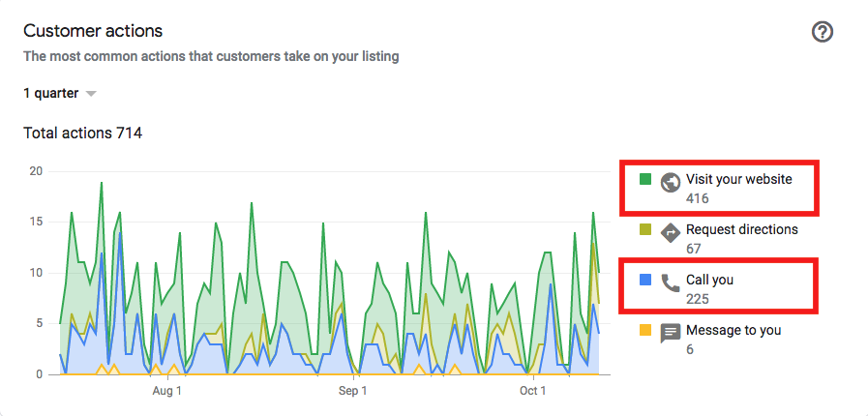Click the directions arrow diamond icon
The image size is (868, 416).
click(671, 233)
